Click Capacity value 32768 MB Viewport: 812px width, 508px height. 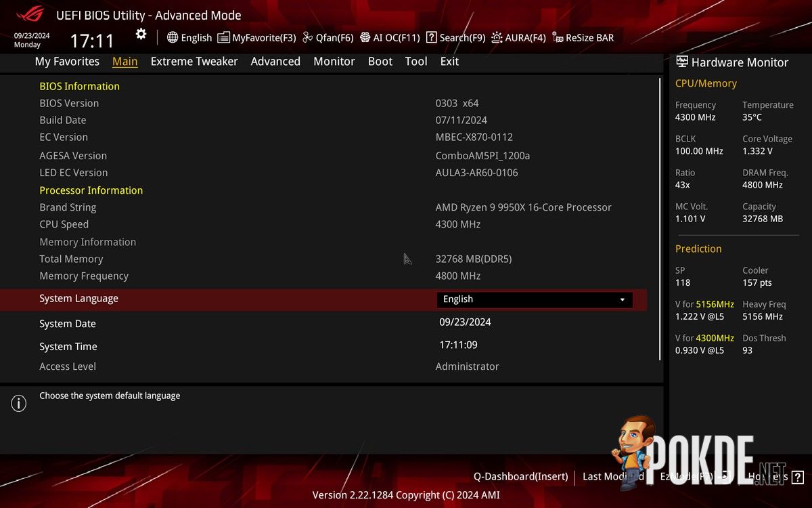[x=763, y=219]
